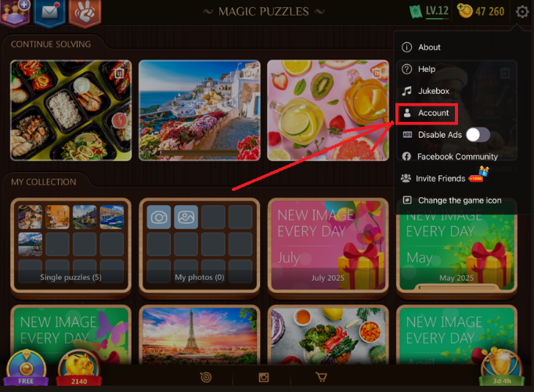The height and width of the screenshot is (392, 534).
Task: Continue the Santorini village puzzle
Action: coord(200,110)
